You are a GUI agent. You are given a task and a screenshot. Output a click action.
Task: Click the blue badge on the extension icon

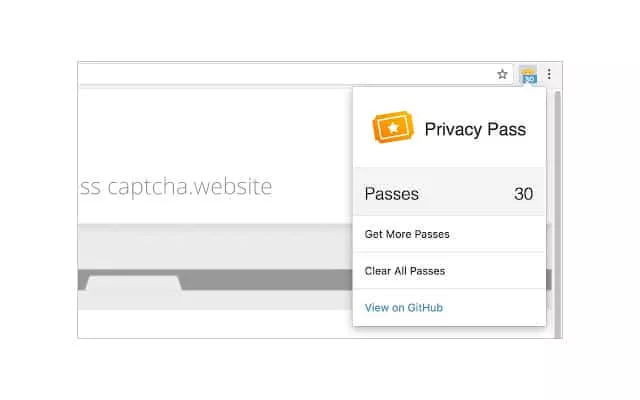click(530, 79)
